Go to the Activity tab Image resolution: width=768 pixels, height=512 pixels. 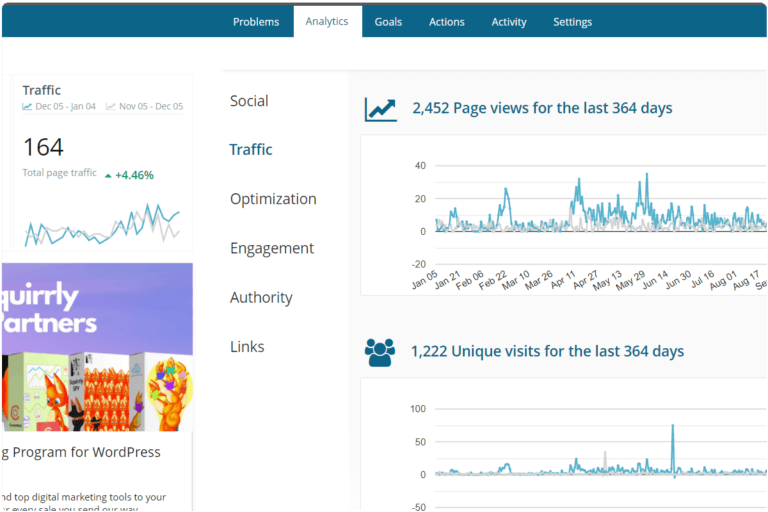click(509, 22)
